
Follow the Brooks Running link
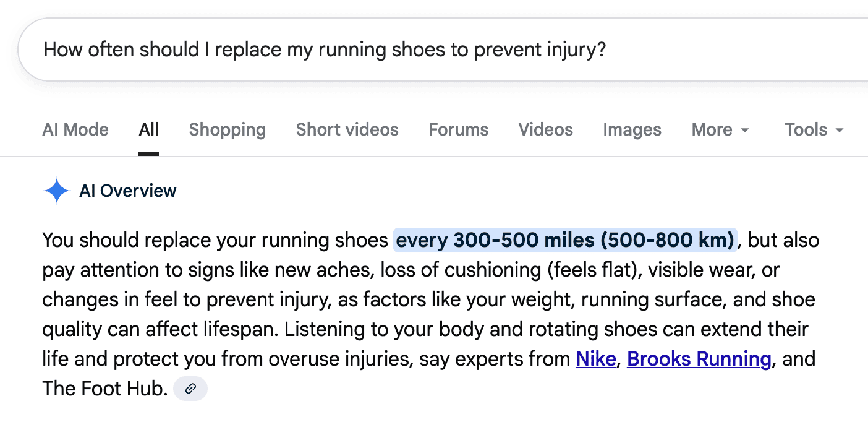tap(699, 359)
